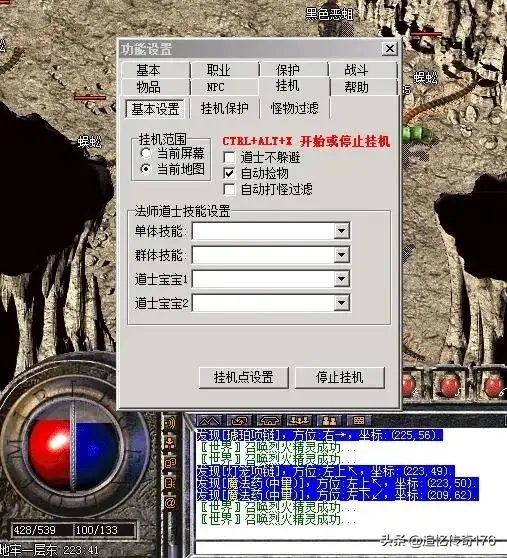Enable the 自动打怪过滤 checkbox

[229, 189]
